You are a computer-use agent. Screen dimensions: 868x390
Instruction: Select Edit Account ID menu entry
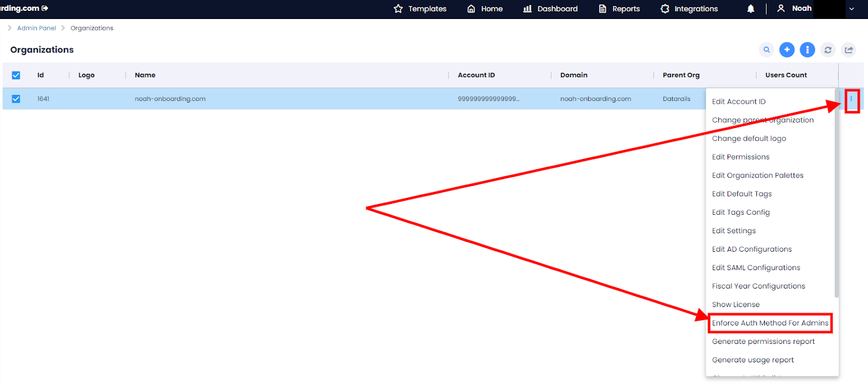[x=739, y=101]
